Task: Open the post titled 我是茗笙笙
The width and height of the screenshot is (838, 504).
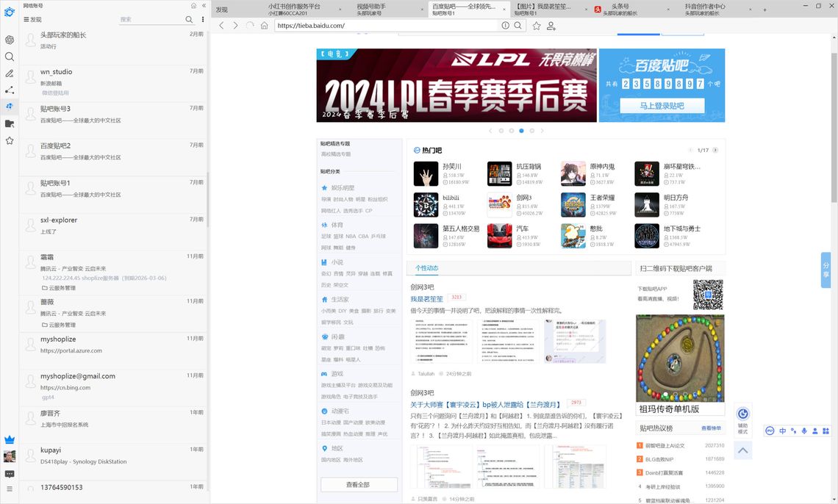Action: point(426,299)
